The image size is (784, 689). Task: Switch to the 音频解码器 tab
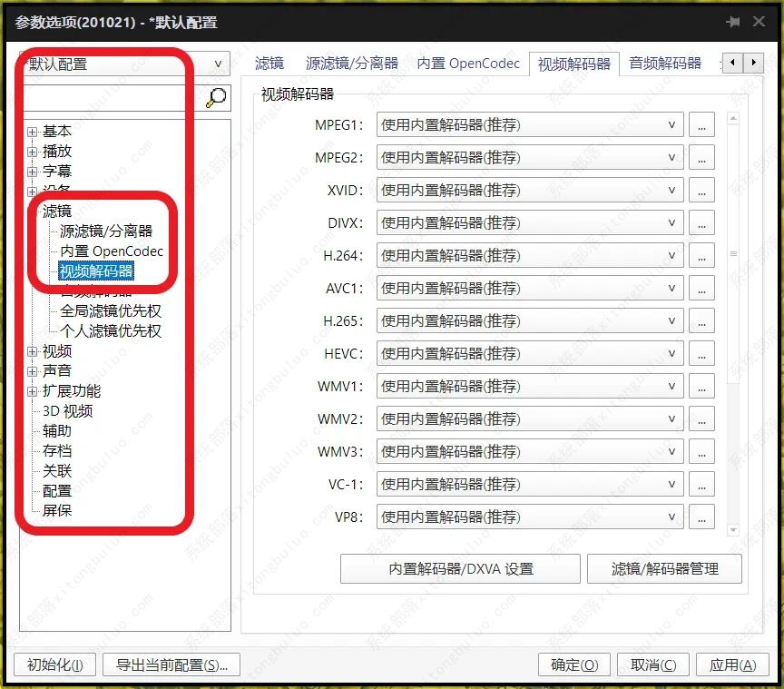click(665, 64)
